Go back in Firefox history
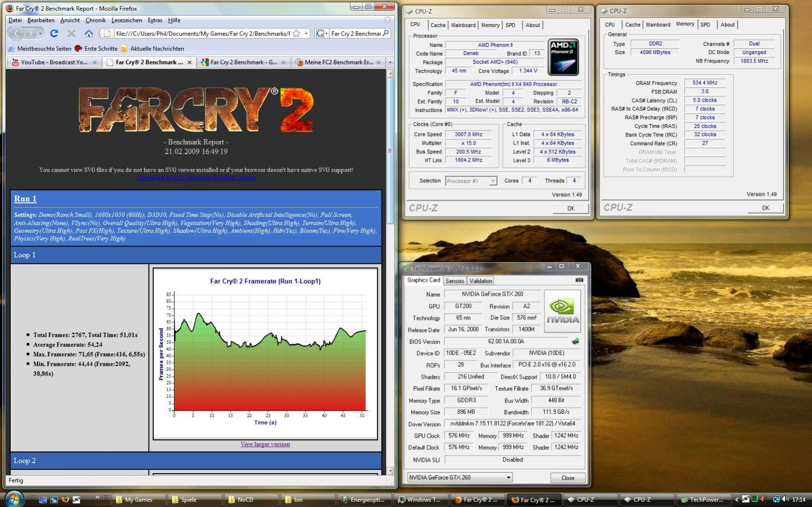The height and width of the screenshot is (507, 812). 16,33
